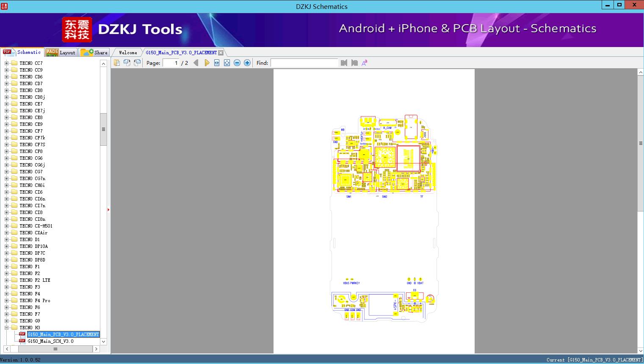The height and width of the screenshot is (364, 644).
Task: Go to the next page arrow
Action: [x=207, y=63]
